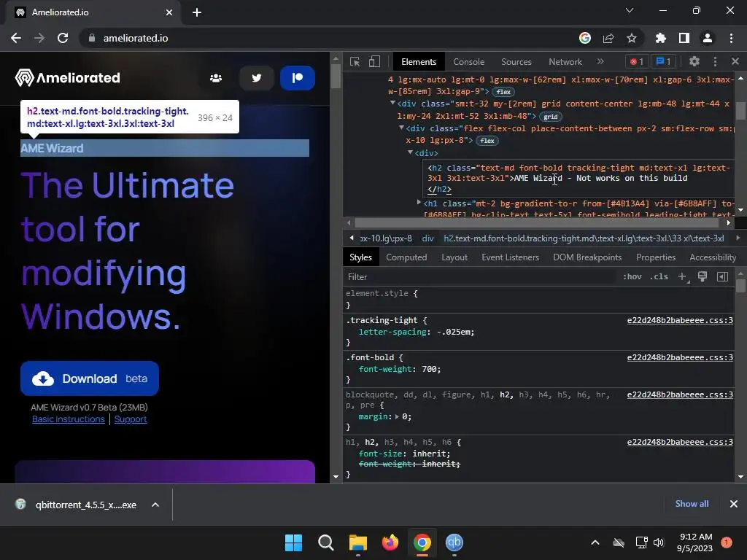This screenshot has height=560, width=747.
Task: Open the Twitter icon button
Action: pyautogui.click(x=256, y=78)
